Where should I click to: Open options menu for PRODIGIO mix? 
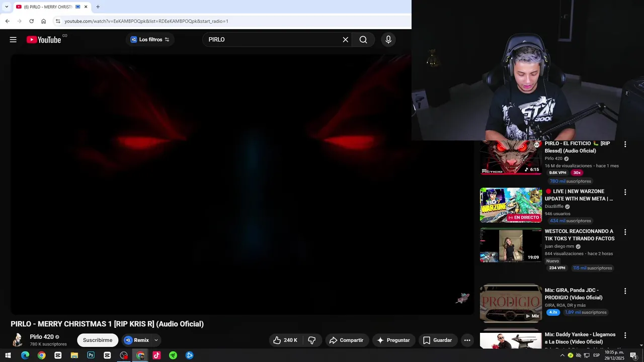625,291
